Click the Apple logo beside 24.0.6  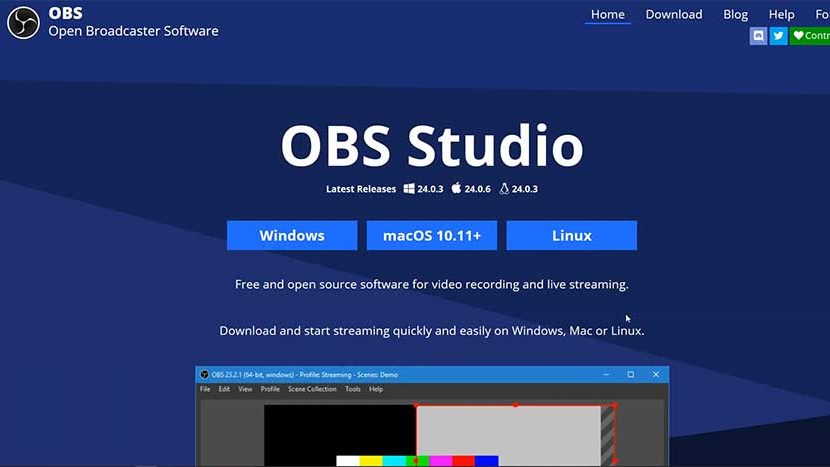[456, 188]
